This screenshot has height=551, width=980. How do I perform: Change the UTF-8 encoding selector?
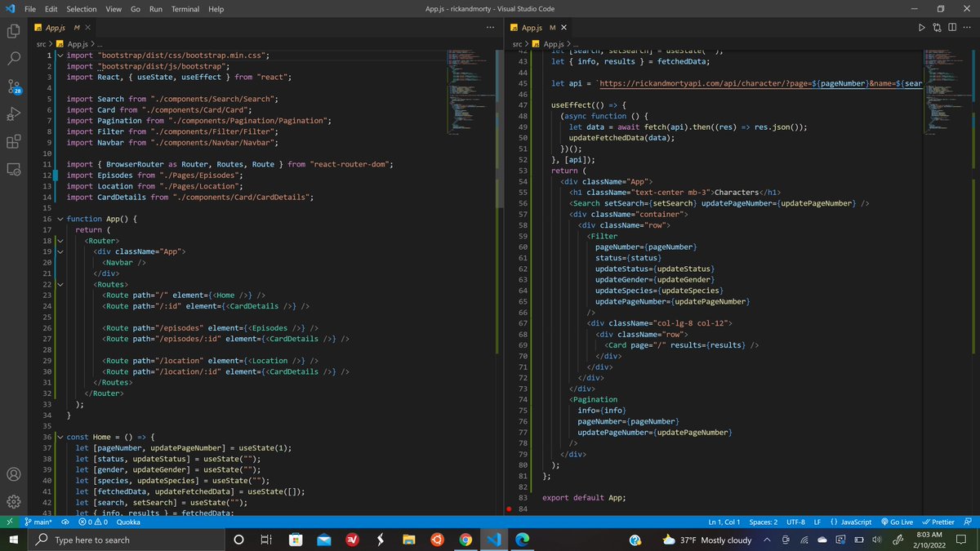pyautogui.click(x=798, y=521)
